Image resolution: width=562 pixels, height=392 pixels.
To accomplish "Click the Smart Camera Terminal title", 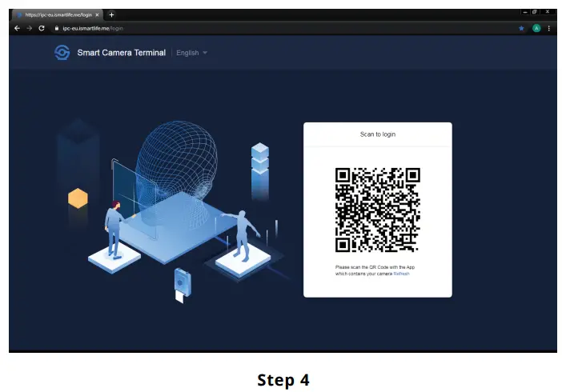I will click(122, 53).
